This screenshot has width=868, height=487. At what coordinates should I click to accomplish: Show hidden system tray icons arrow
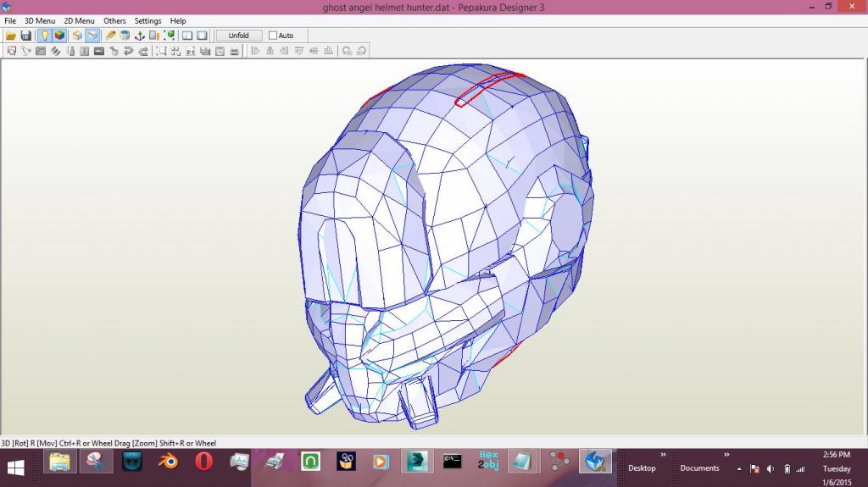pyautogui.click(x=739, y=468)
